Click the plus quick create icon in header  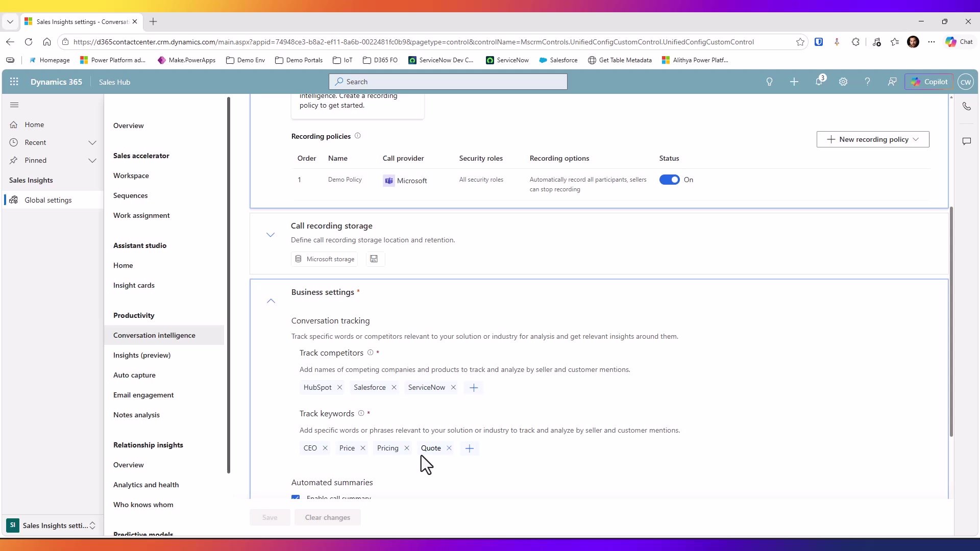click(x=794, y=82)
